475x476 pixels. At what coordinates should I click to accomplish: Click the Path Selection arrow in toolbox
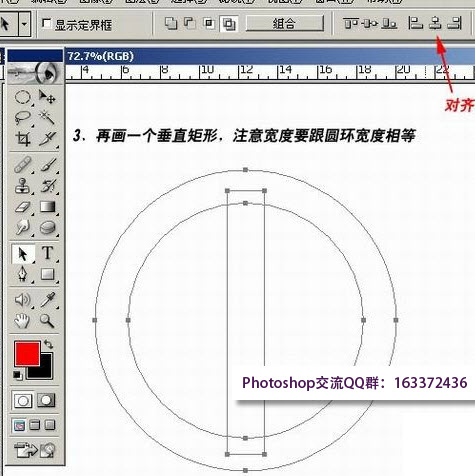[22, 254]
